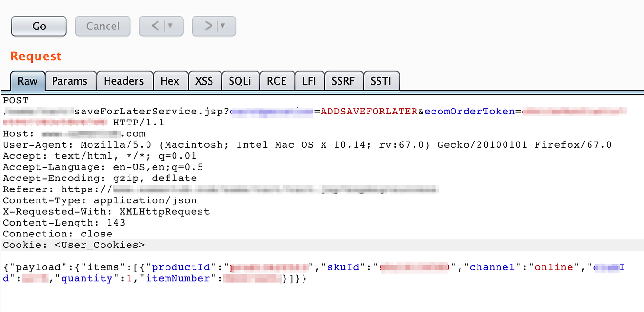
Task: Go forward with the right arrow button
Action: pyautogui.click(x=208, y=26)
